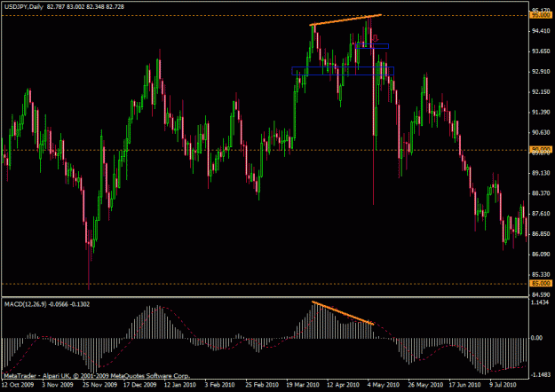Viewport: 555px width, 392px height.
Task: Click the 25 Nov 2009 date label
Action: click(99, 385)
